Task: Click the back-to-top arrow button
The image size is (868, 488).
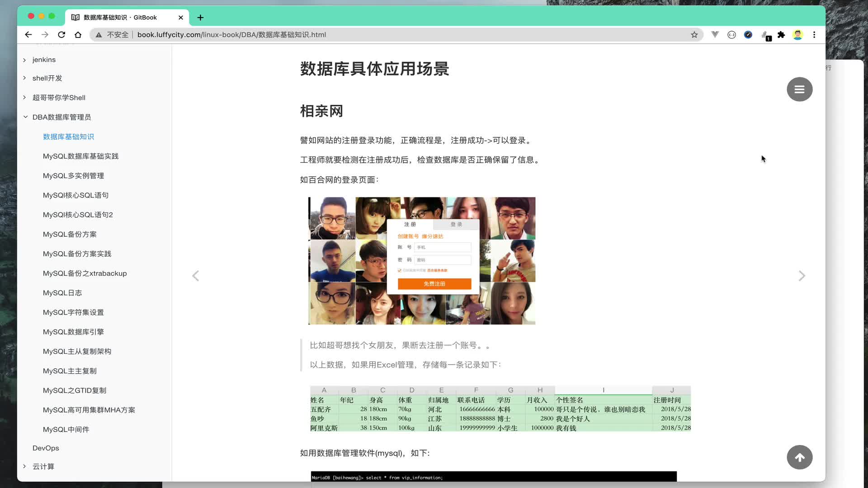Action: (x=799, y=457)
